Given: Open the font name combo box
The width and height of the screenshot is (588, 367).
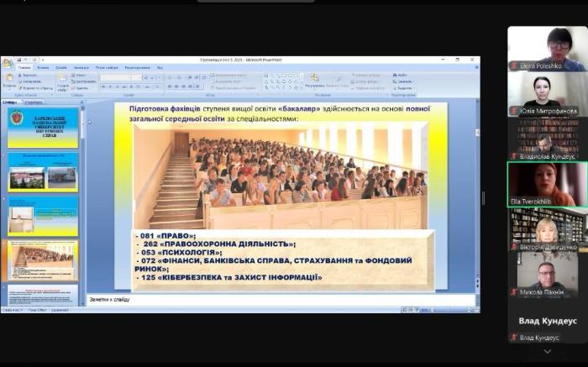Looking at the screenshot, I should (x=119, y=77).
